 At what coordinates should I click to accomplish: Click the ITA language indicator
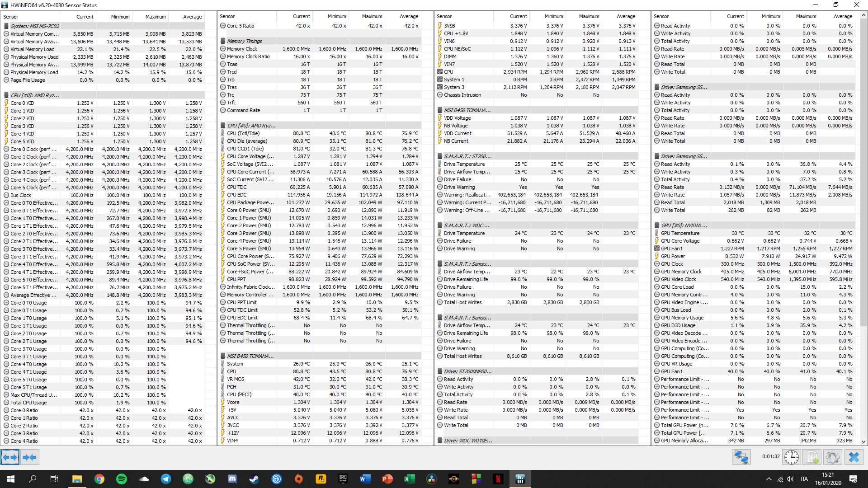tap(804, 479)
